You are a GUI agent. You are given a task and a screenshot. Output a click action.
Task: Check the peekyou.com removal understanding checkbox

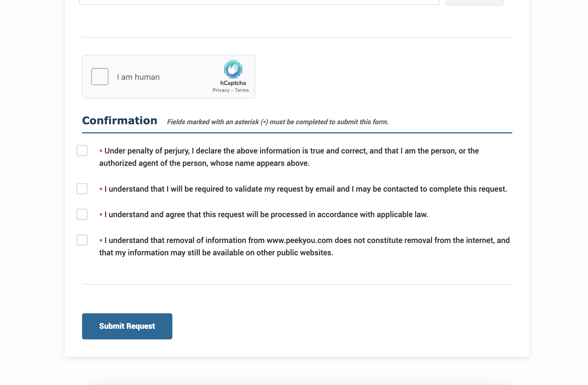tap(82, 240)
